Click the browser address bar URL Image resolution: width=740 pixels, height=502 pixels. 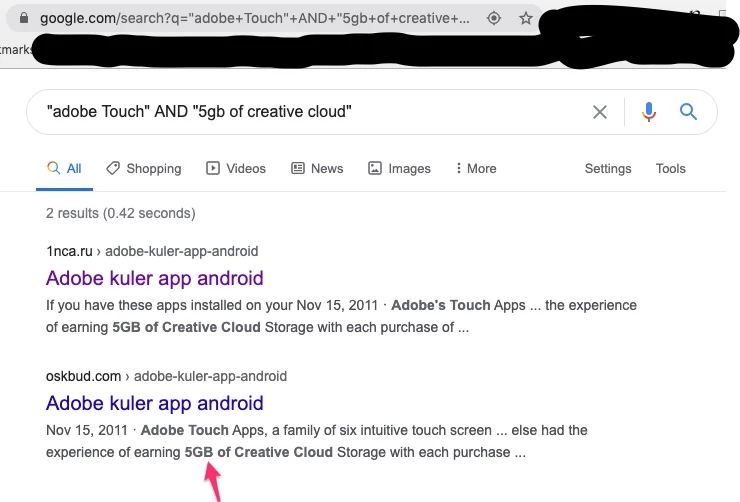coord(255,18)
